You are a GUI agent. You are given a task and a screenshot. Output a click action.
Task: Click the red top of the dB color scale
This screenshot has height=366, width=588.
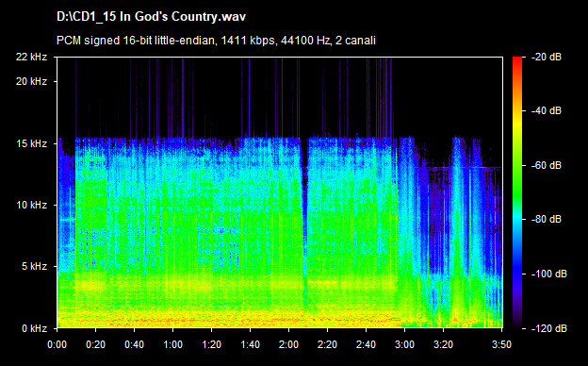(x=517, y=60)
